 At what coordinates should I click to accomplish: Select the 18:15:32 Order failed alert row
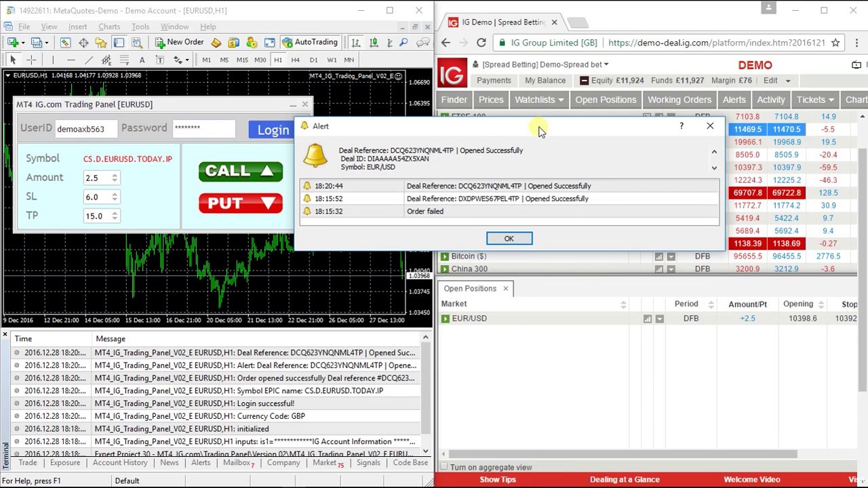pos(509,211)
